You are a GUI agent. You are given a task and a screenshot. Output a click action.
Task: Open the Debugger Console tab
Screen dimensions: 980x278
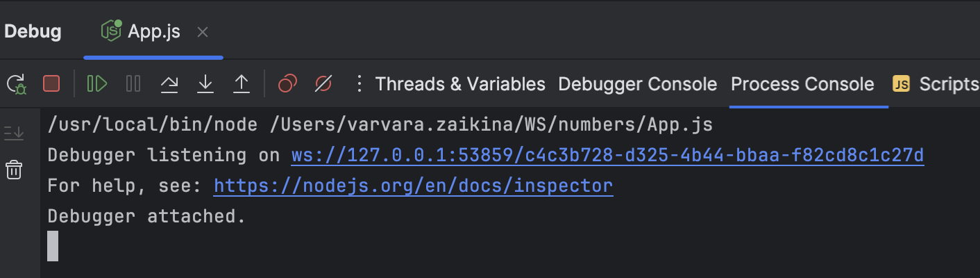(x=637, y=85)
